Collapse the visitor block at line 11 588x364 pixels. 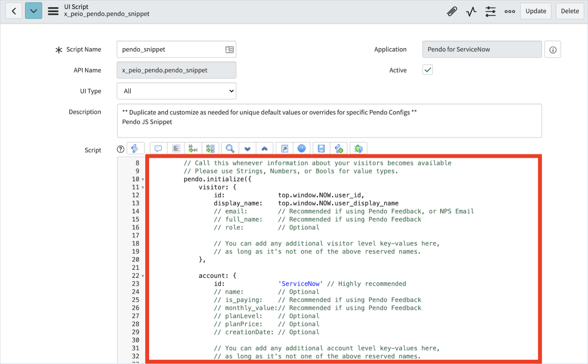click(143, 188)
